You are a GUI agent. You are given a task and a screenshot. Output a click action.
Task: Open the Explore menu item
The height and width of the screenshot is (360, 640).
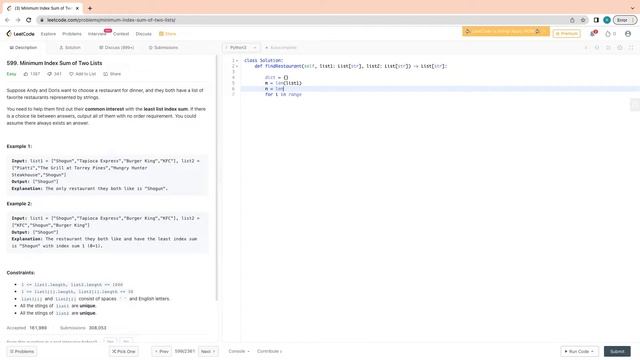click(x=48, y=34)
